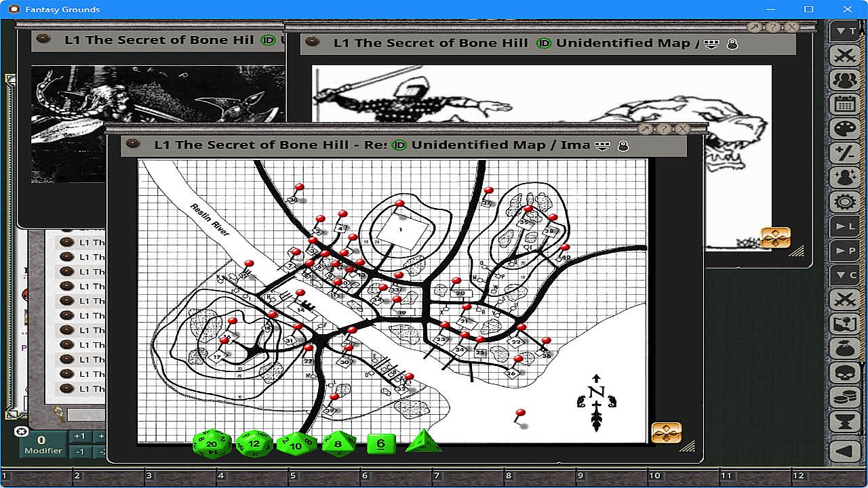Click the search field beside the magnifier
This screenshot has width=868, height=488.
[86, 414]
